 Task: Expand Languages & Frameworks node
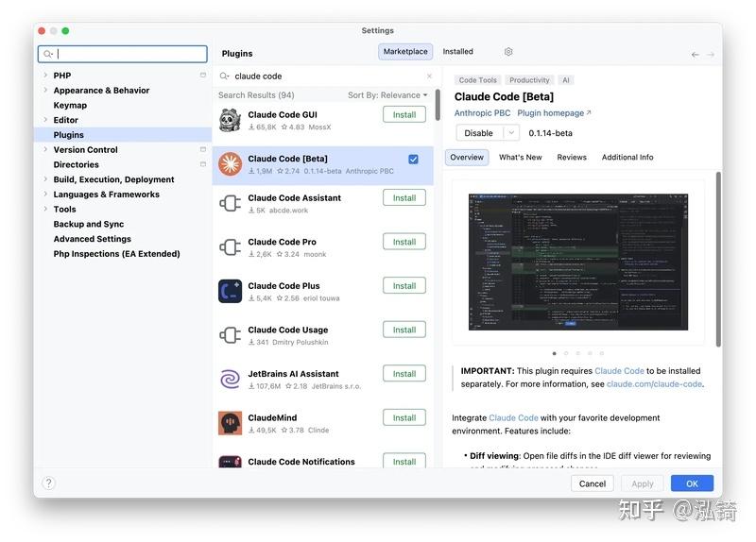[45, 195]
